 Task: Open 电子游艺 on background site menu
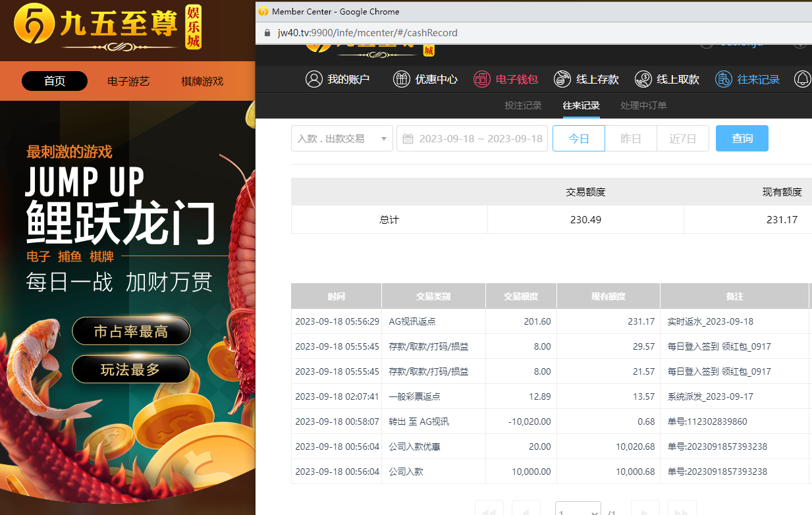[x=128, y=81]
